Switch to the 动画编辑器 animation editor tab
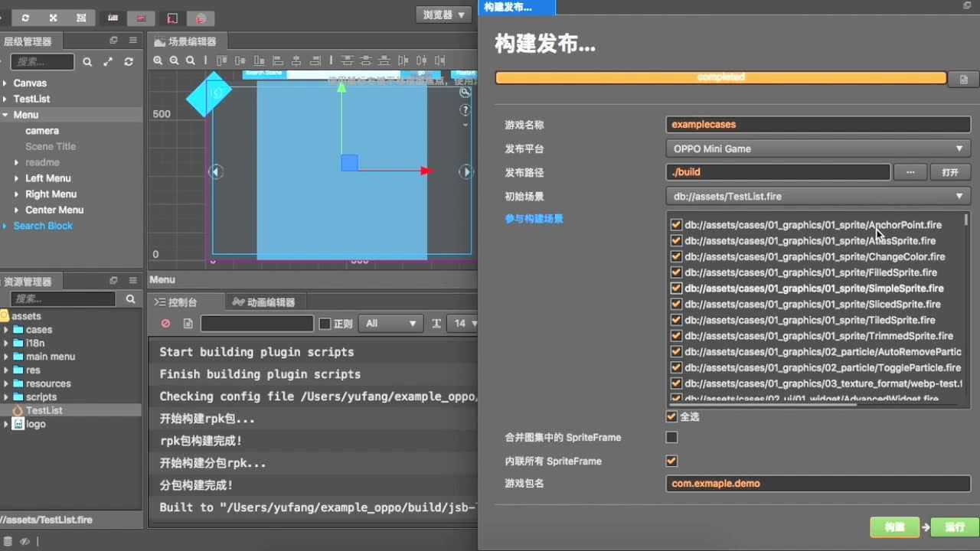This screenshot has height=551, width=980. point(264,302)
